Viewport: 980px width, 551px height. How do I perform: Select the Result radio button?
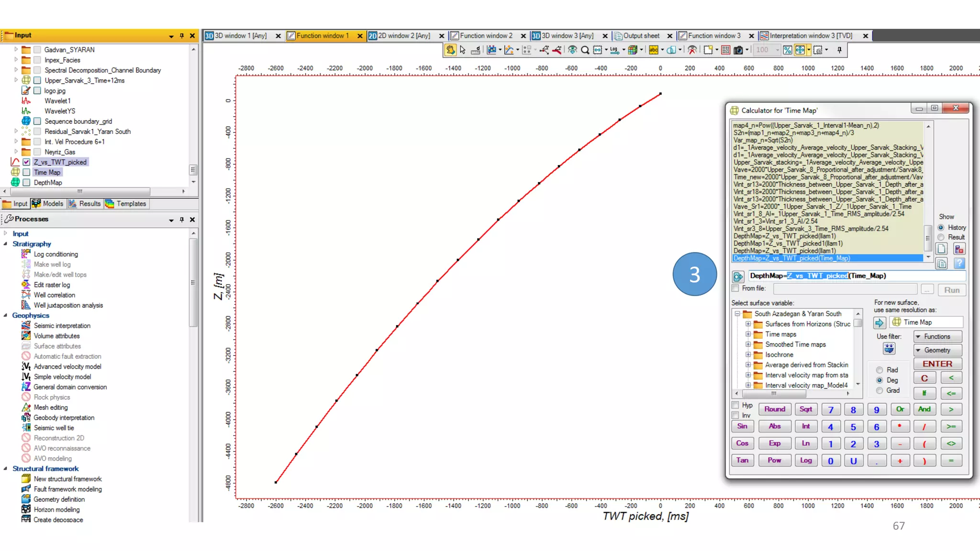[x=941, y=237]
